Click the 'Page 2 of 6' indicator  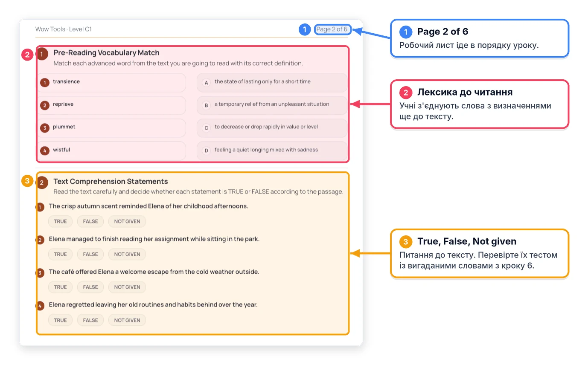tap(332, 29)
